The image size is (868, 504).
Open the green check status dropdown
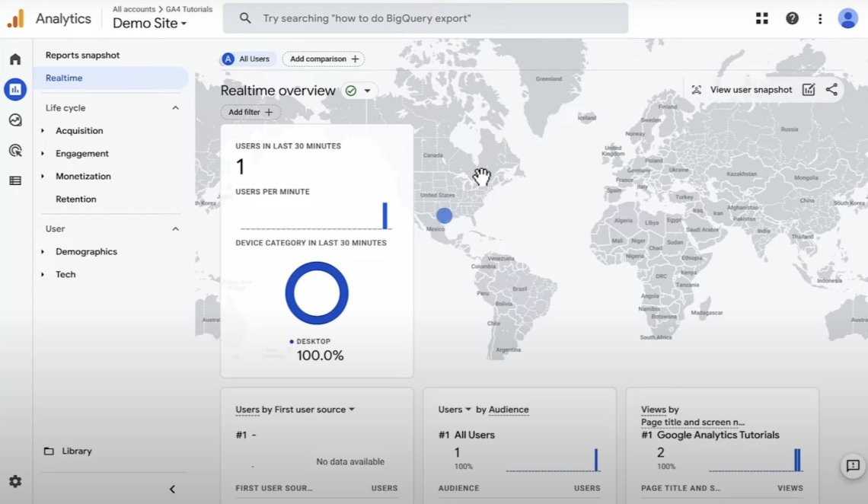pos(359,90)
